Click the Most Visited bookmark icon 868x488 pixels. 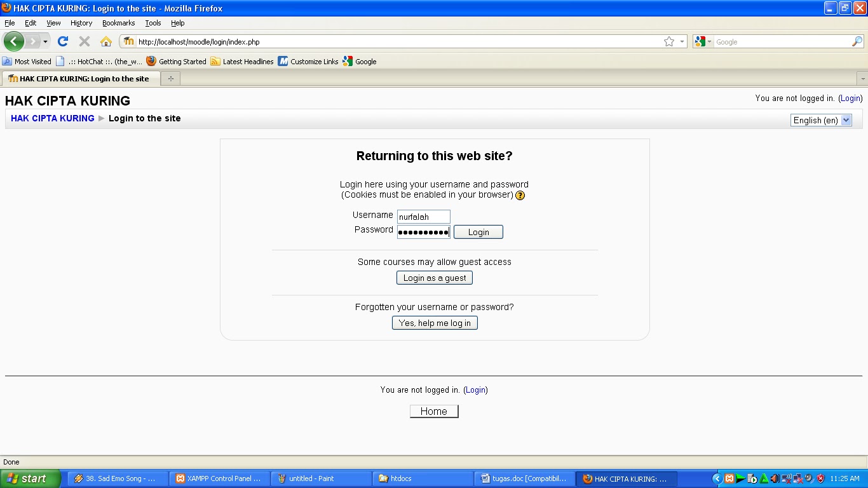click(6, 61)
